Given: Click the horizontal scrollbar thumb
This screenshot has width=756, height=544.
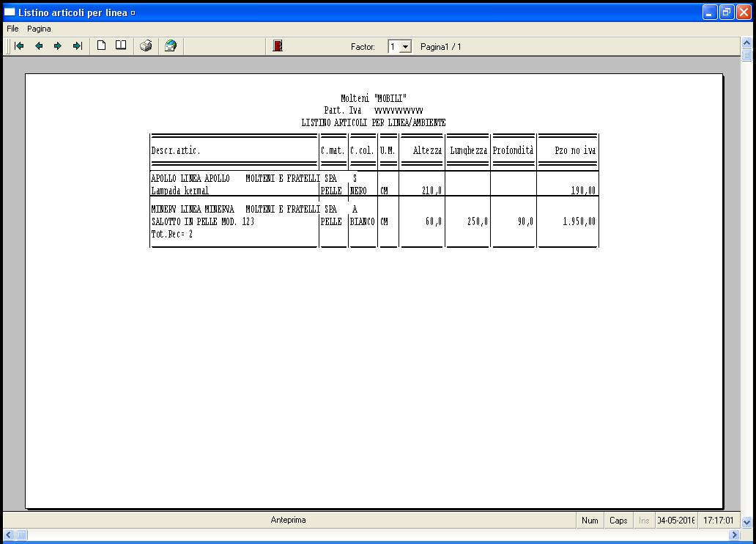Looking at the screenshot, I should tap(21, 534).
